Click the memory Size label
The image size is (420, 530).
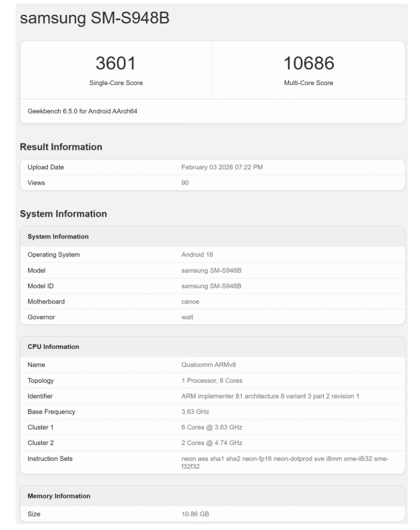[x=34, y=514]
